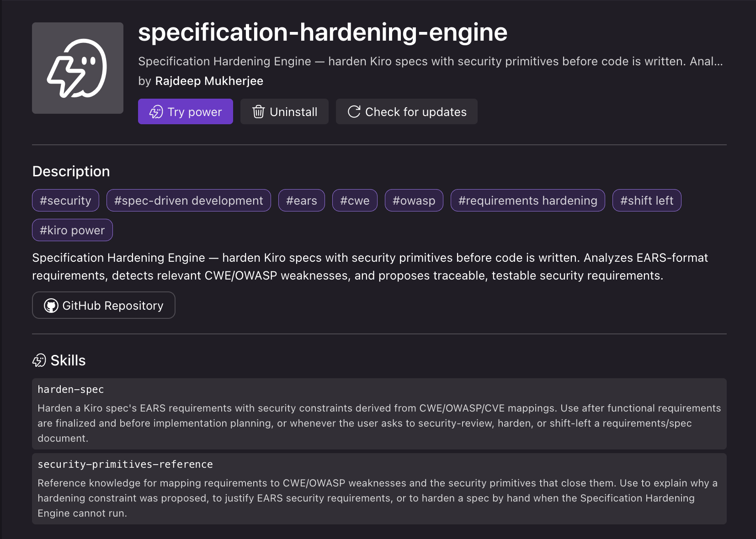Screen dimensions: 756x539
Task: Click the large Kiro ghost power logo
Action: tap(78, 68)
